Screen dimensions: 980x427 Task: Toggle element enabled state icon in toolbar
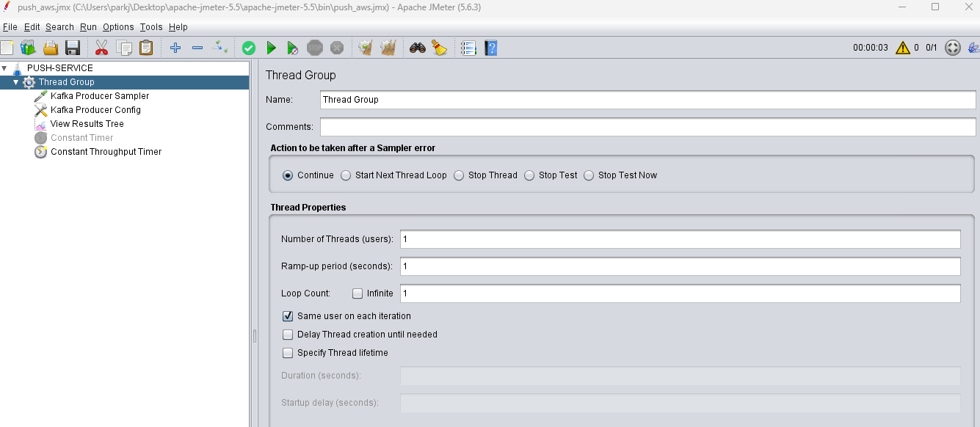coord(219,48)
